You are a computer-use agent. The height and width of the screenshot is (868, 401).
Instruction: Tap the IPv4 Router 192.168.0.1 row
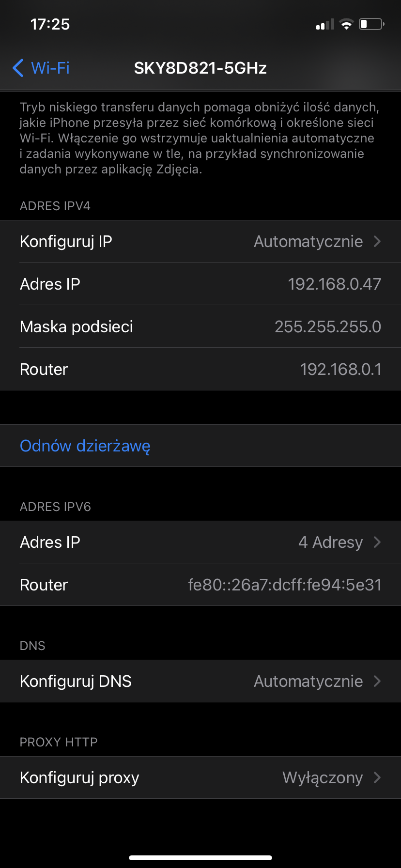click(200, 369)
